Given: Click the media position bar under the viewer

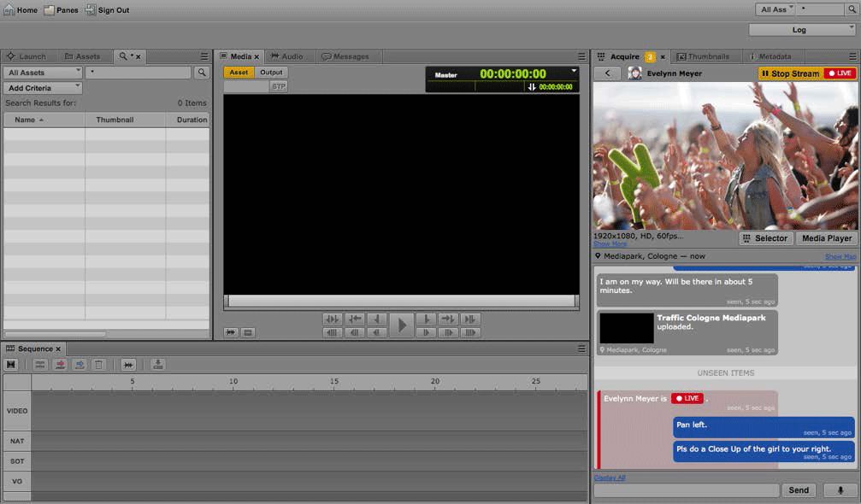Looking at the screenshot, I should pyautogui.click(x=401, y=301).
